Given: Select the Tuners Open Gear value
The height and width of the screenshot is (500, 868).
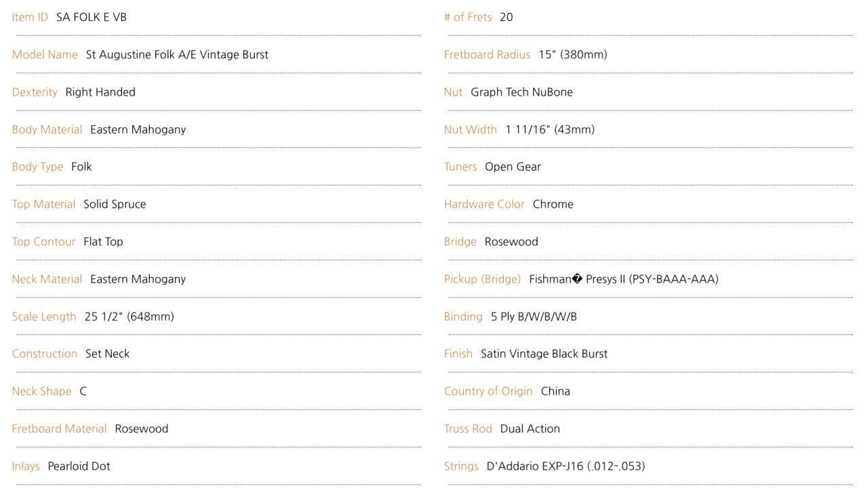Looking at the screenshot, I should 513,167.
